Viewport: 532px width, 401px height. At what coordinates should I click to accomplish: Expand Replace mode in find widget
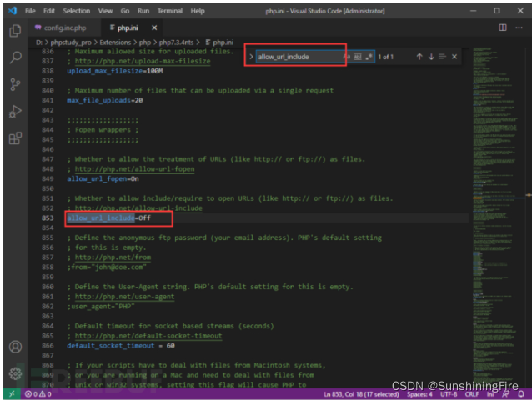[251, 57]
